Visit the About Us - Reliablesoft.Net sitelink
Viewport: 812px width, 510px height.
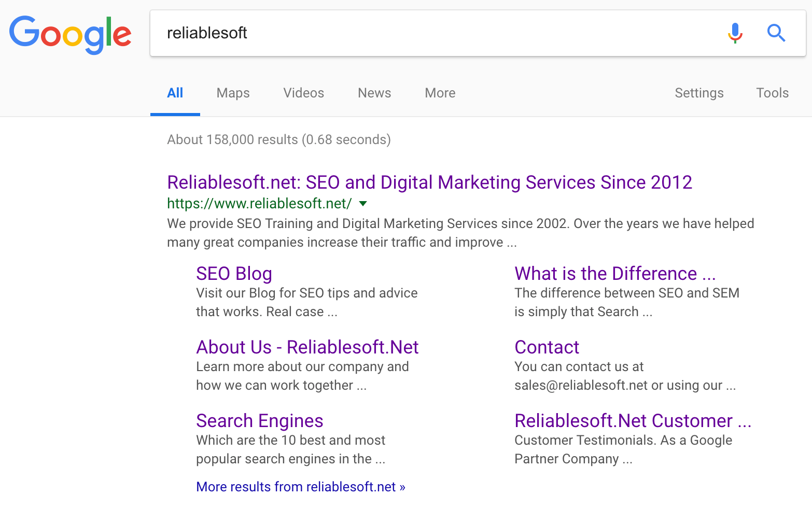point(307,347)
